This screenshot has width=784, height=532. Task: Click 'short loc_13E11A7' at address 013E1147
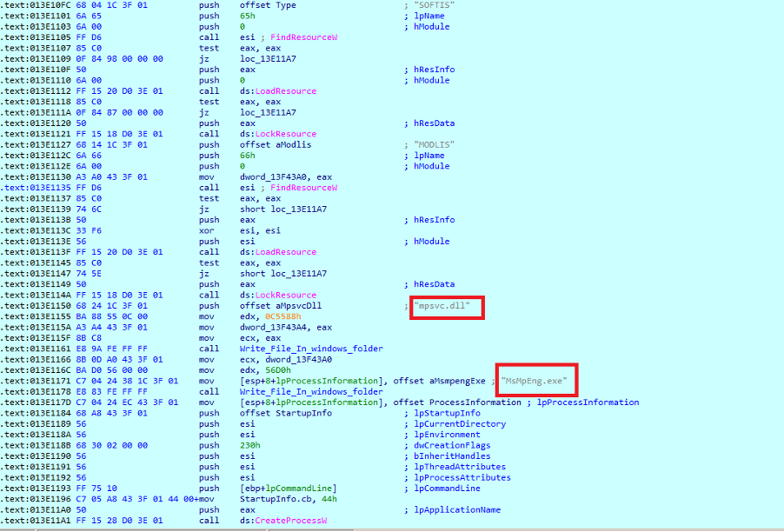point(283,274)
